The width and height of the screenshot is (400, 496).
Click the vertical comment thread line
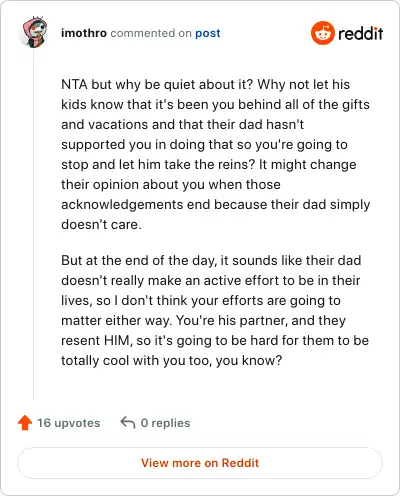pyautogui.click(x=33, y=223)
